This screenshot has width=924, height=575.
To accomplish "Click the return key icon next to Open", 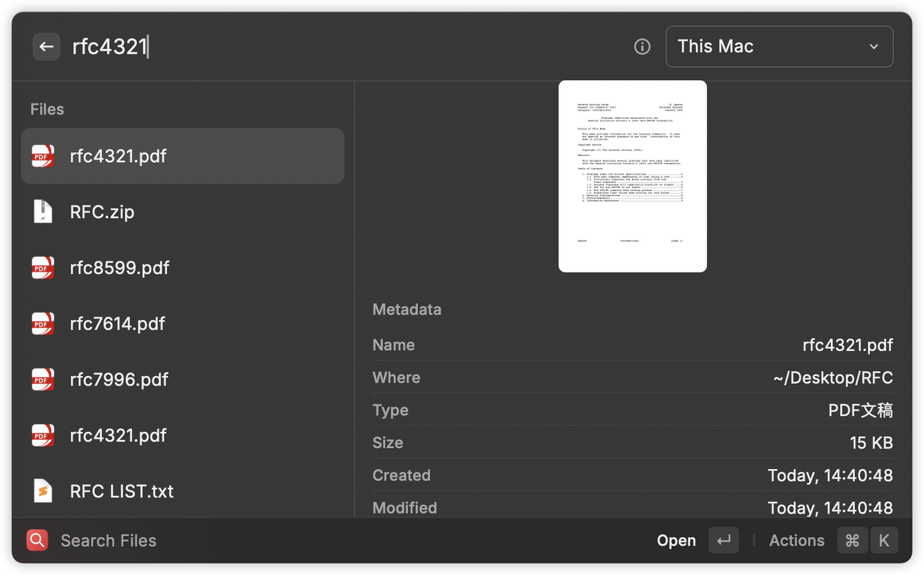I will coord(723,540).
